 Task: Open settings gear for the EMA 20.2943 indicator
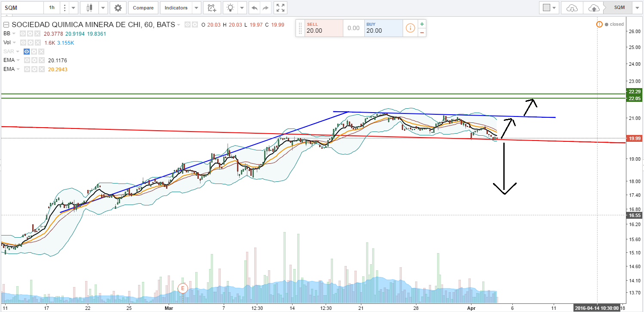coord(34,69)
